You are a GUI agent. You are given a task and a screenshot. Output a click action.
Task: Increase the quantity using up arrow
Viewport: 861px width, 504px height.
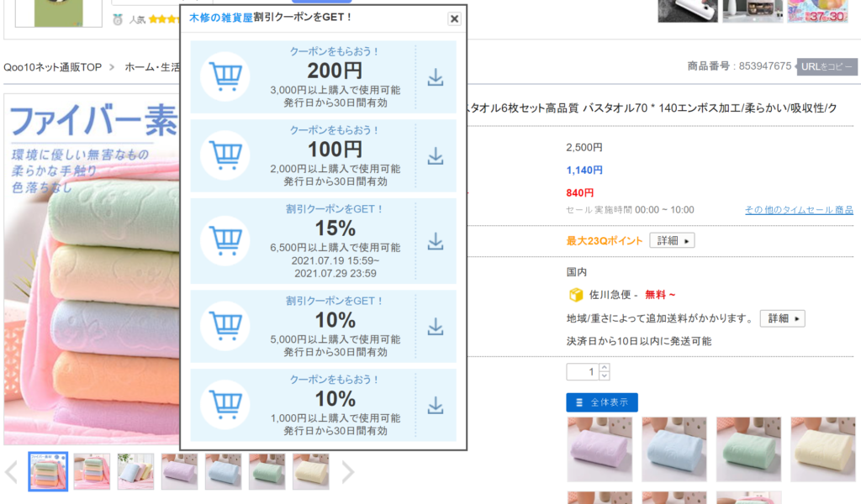coord(605,367)
